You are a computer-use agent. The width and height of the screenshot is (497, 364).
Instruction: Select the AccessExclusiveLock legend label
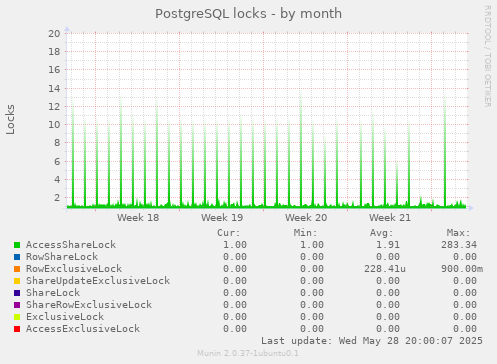(x=83, y=329)
